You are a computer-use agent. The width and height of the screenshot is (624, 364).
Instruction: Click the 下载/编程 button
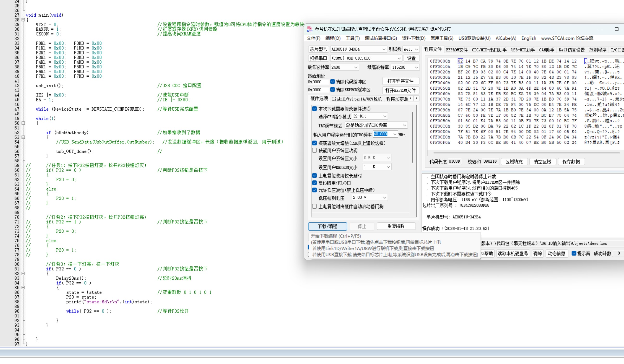point(327,226)
